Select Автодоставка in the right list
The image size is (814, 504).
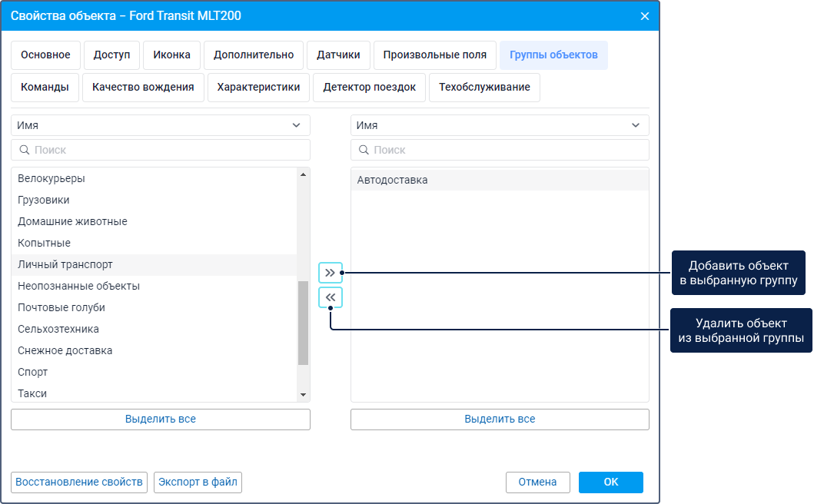pyautogui.click(x=393, y=180)
